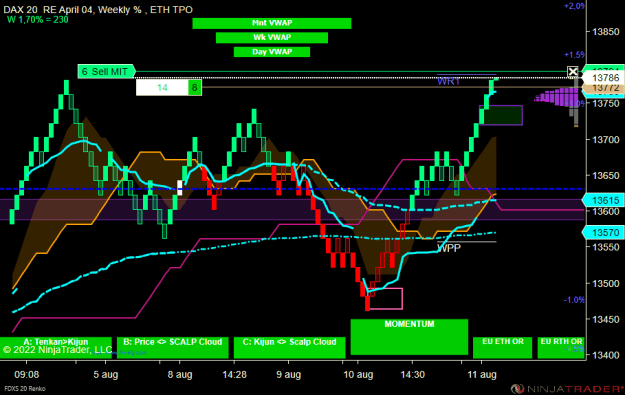Click the 13550 price axis label
Screen dimensions: 625x395
click(x=605, y=247)
